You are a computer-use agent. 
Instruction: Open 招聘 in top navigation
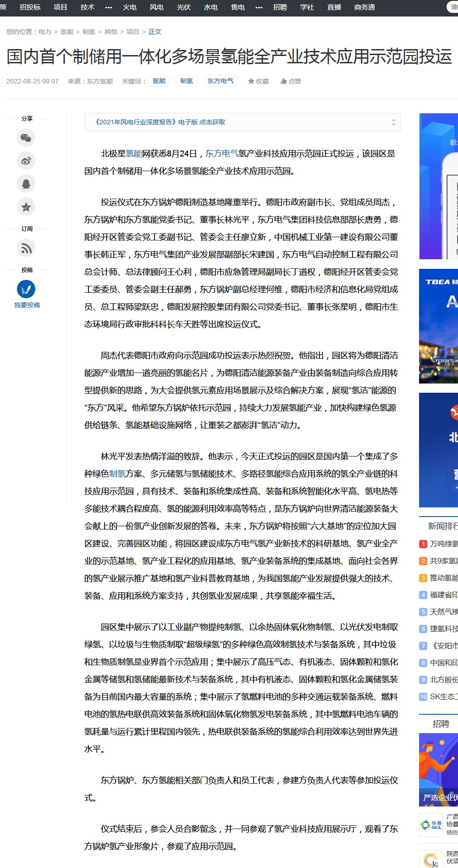pyautogui.click(x=280, y=7)
